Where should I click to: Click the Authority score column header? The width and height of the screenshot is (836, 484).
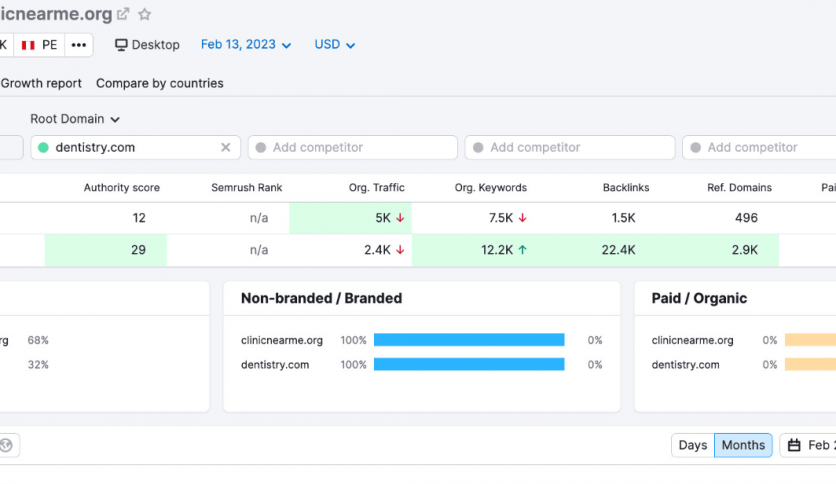click(x=121, y=187)
